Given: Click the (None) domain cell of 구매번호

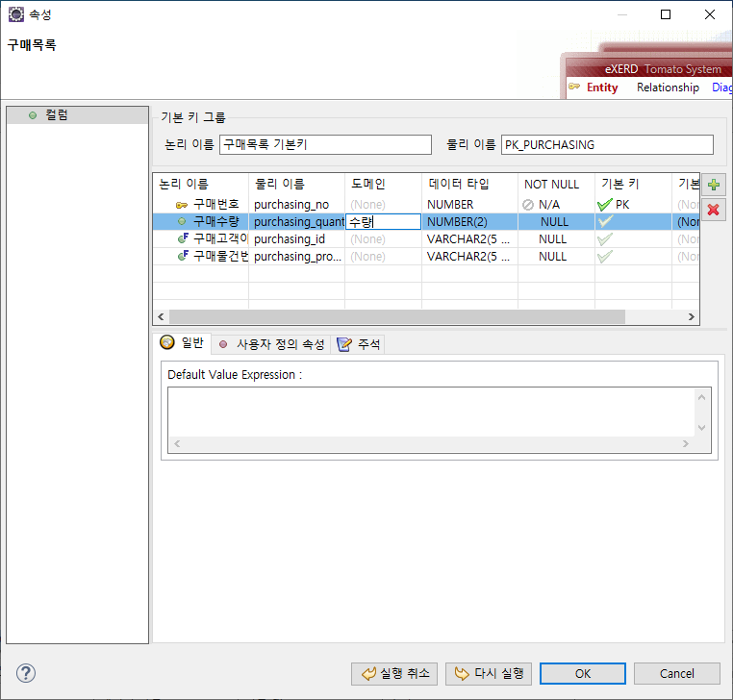Looking at the screenshot, I should (x=383, y=205).
